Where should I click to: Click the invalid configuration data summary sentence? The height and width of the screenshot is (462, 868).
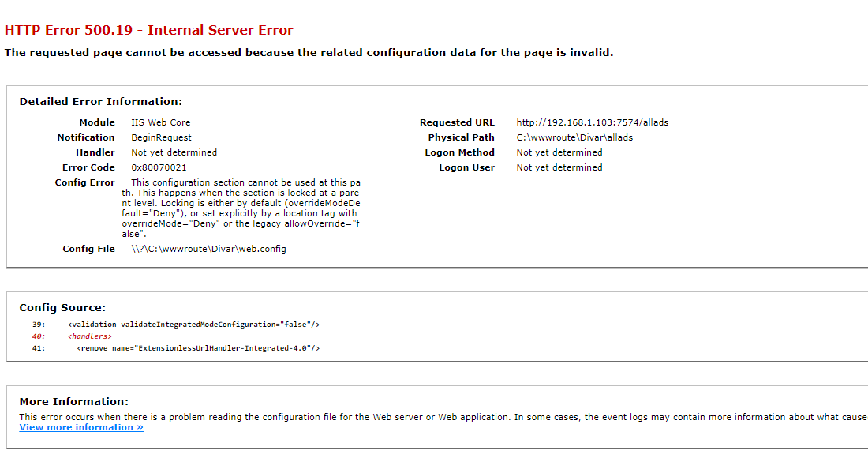(x=309, y=53)
